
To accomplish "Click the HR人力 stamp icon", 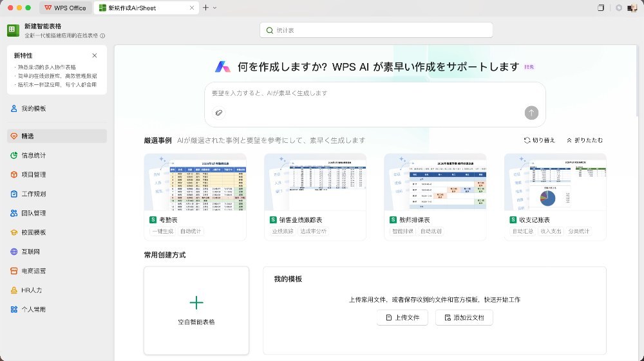I will (14, 290).
